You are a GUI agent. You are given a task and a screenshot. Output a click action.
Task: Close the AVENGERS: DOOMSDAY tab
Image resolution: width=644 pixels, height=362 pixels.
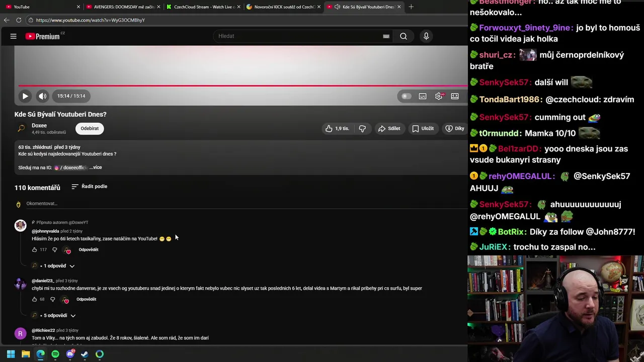158,7
